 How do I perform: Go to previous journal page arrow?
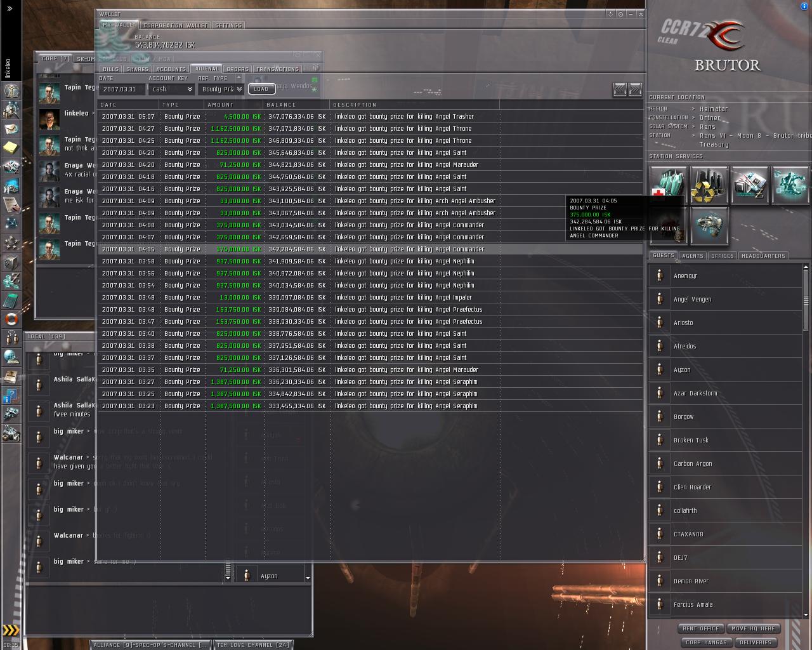(620, 90)
